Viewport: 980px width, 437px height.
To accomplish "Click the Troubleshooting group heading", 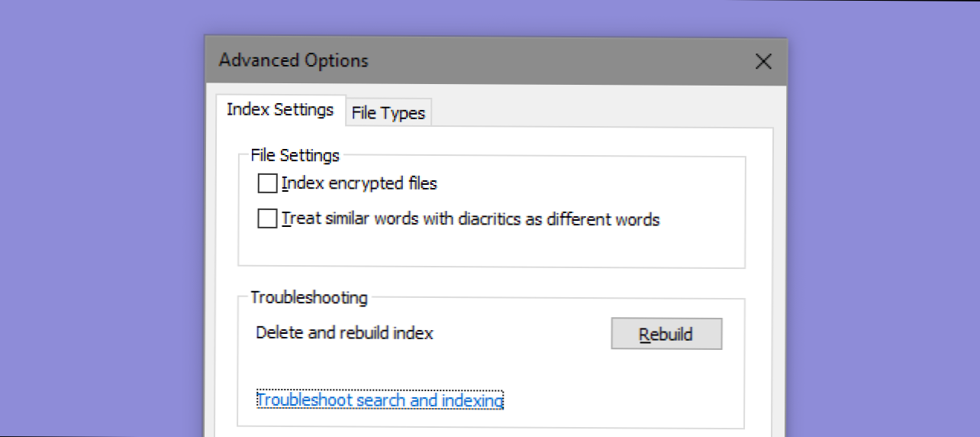I will [309, 297].
